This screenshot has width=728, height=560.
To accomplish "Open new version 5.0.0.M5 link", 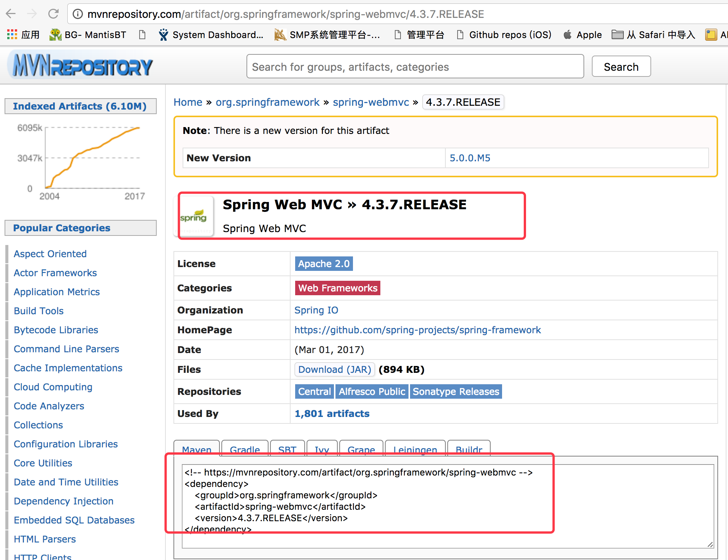I will tap(470, 158).
